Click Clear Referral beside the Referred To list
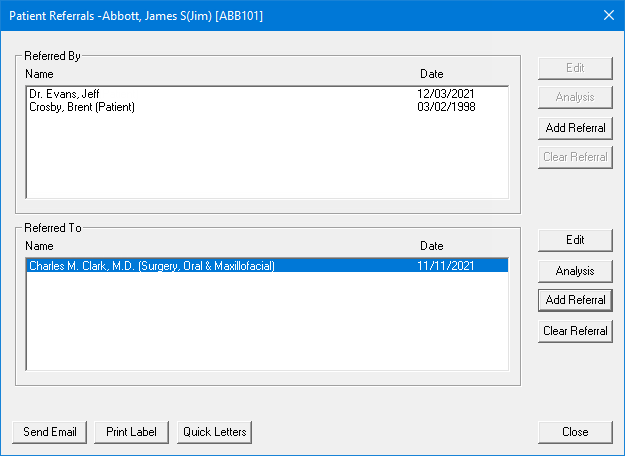The width and height of the screenshot is (625, 456). pos(574,331)
